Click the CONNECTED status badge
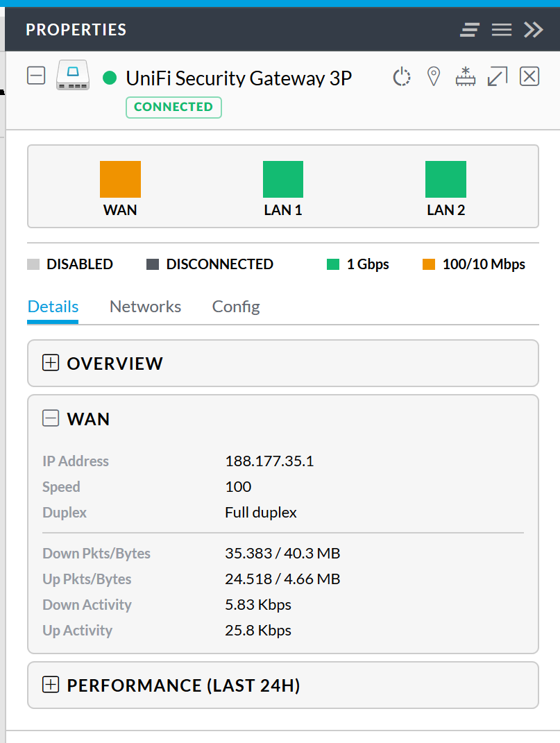The image size is (560, 743). pos(173,107)
